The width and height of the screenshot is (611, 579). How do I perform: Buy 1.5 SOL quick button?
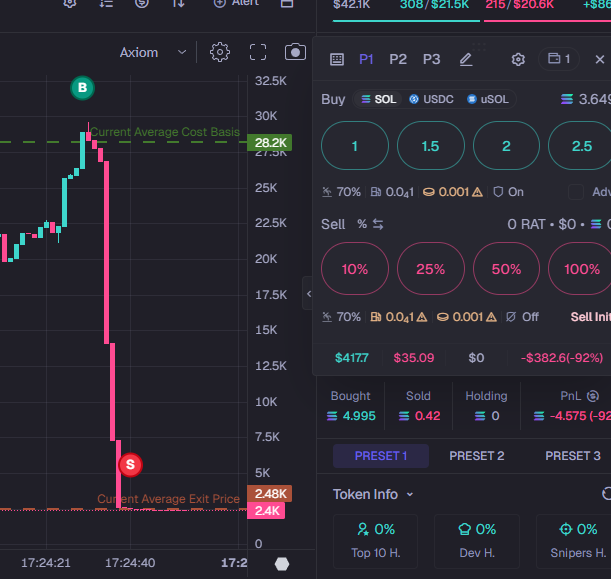tap(431, 146)
